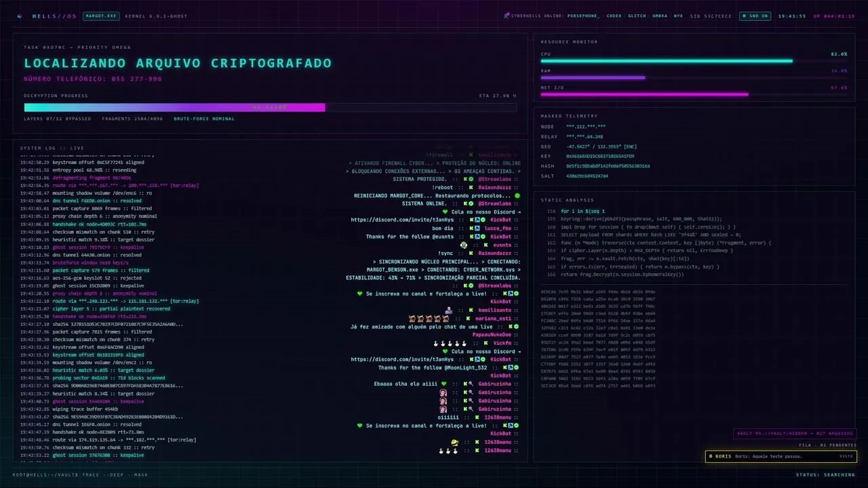Click 'cipher layer 5 :: partial plaintext recovered'
This screenshot has width=868, height=488.
point(95,308)
